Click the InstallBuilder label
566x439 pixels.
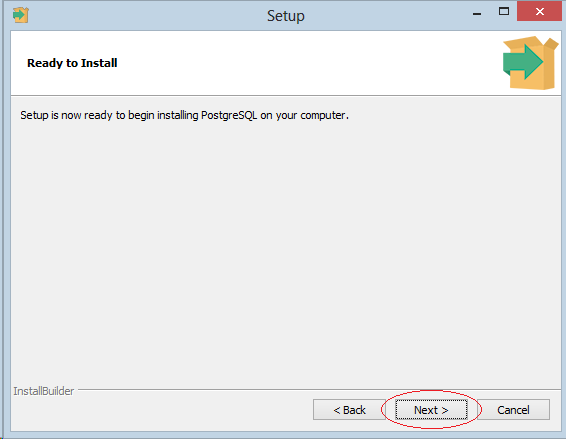click(x=44, y=391)
